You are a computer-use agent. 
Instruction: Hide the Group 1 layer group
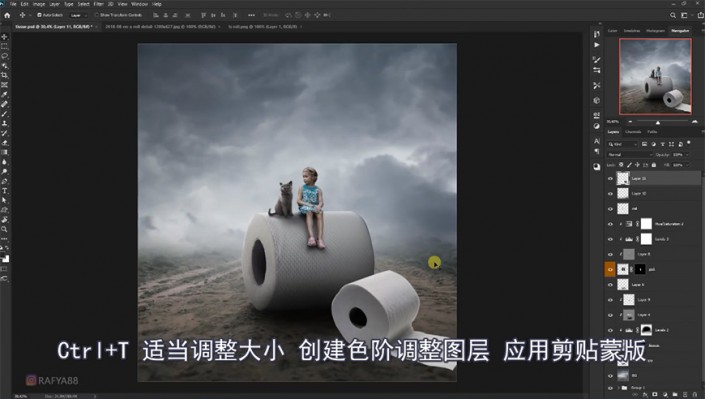pyautogui.click(x=610, y=388)
